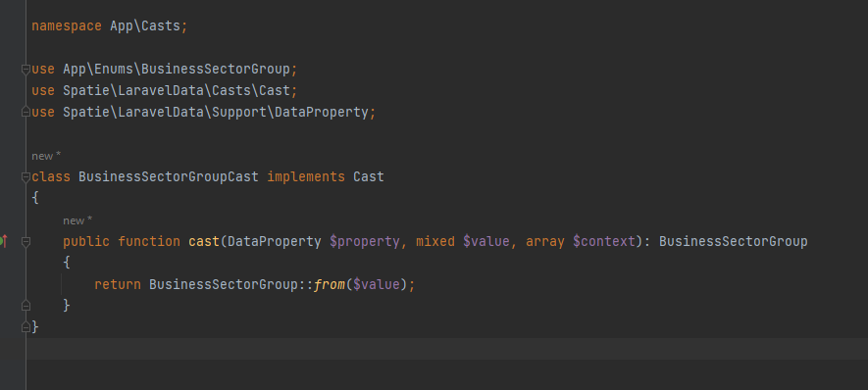Click the App\Enums\BusinessSectorGroup import
The height and width of the screenshot is (390, 868).
pos(177,70)
